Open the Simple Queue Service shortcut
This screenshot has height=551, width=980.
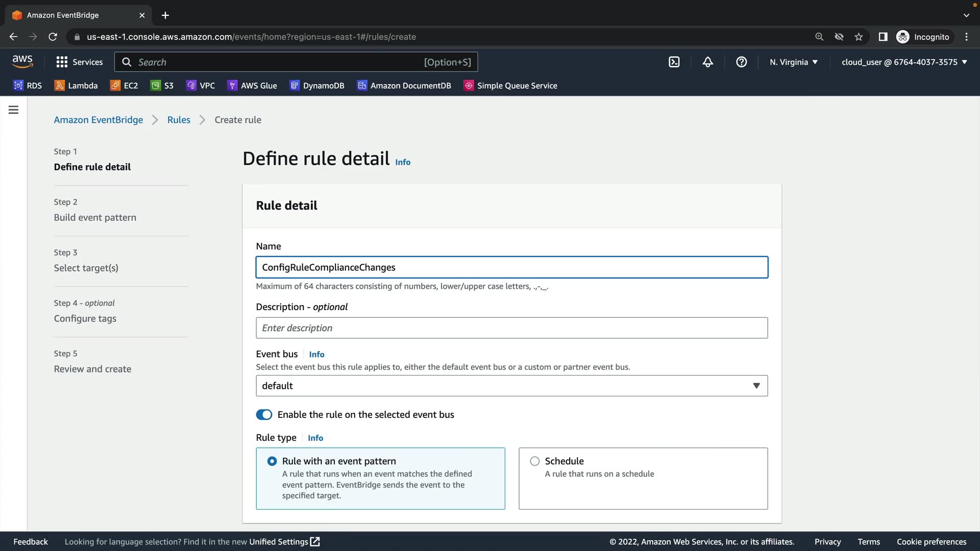click(x=510, y=86)
